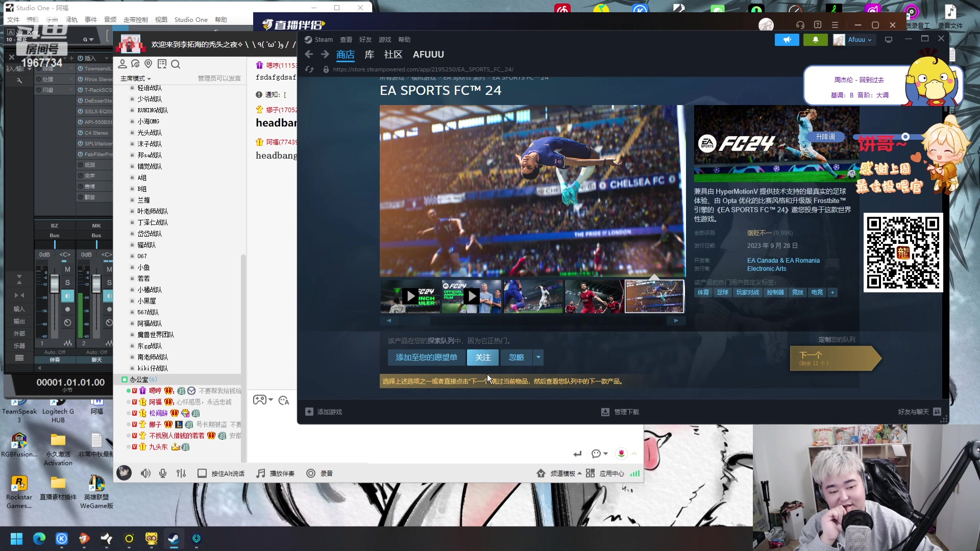This screenshot has height=551, width=980.
Task: Open the wrench settings in Studio One console
Action: (x=19, y=80)
